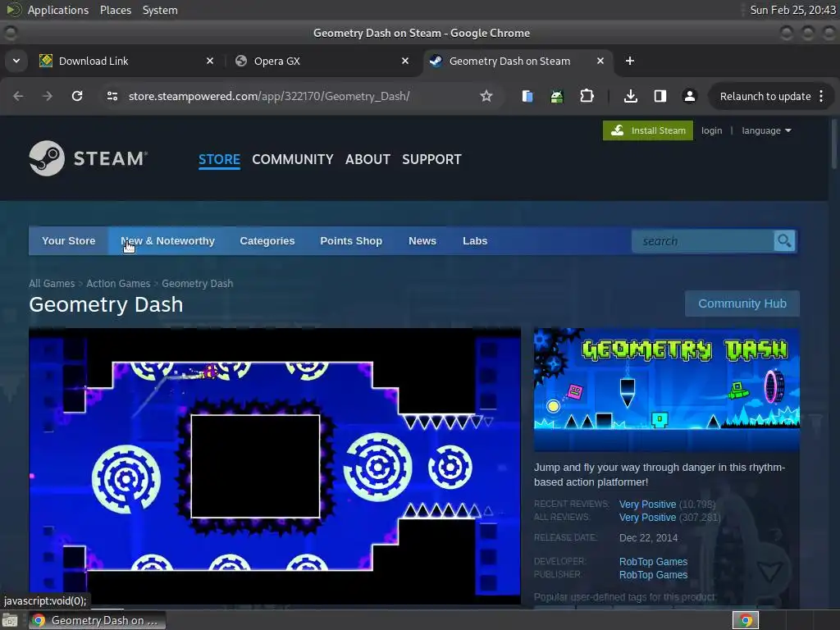Screen dimensions: 840x630
Task: Go forward with the browser forward arrow
Action: 48,96
